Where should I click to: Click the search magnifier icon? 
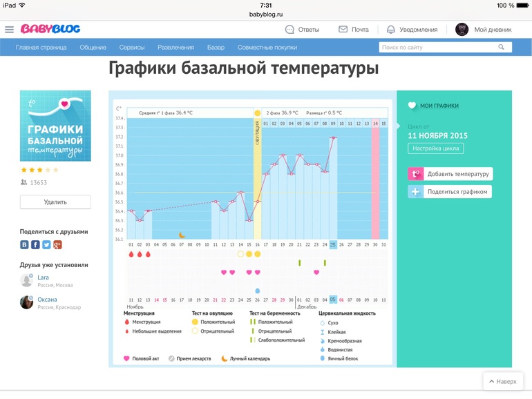[502, 48]
